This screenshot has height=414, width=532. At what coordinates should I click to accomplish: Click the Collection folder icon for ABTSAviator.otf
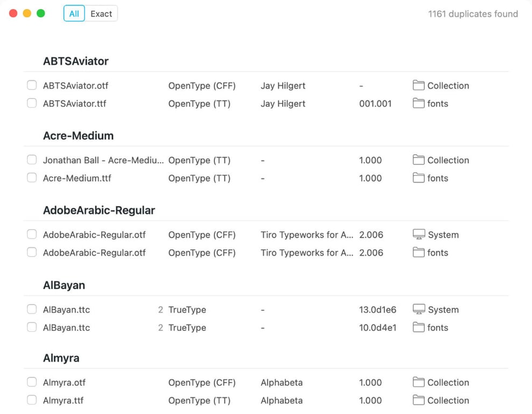418,85
